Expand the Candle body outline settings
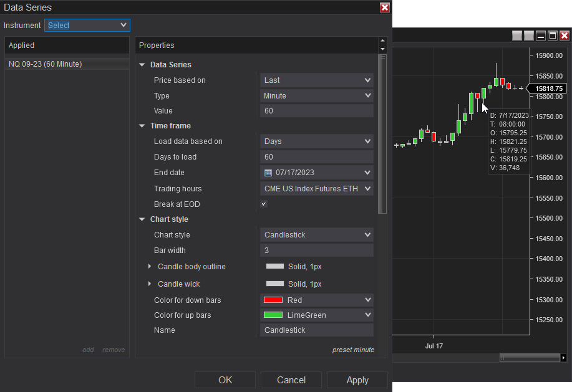The height and width of the screenshot is (392, 572). tap(150, 266)
